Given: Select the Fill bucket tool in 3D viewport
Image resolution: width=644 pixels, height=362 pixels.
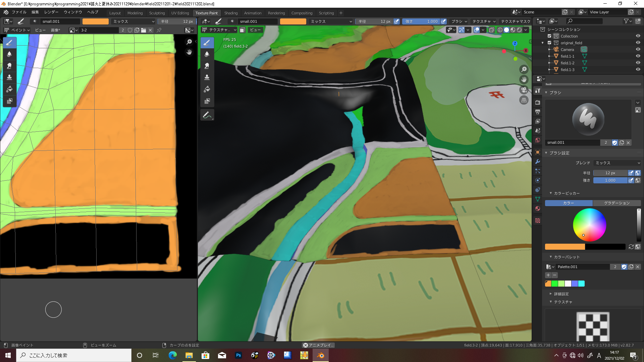Looking at the screenshot, I should click(207, 89).
